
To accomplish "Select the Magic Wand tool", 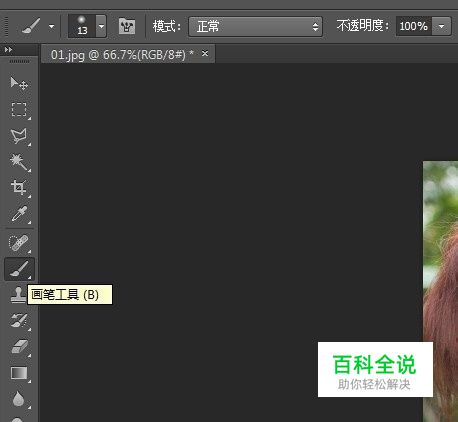I will [19, 162].
